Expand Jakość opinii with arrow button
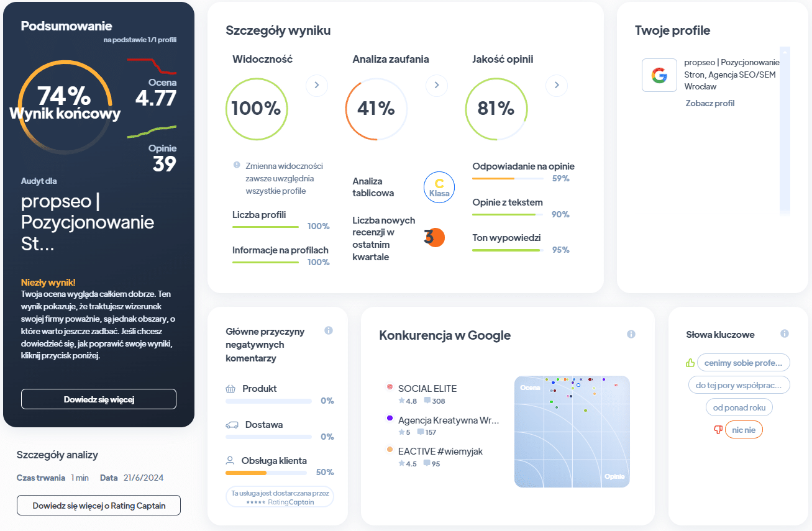The height and width of the screenshot is (531, 812). click(557, 85)
